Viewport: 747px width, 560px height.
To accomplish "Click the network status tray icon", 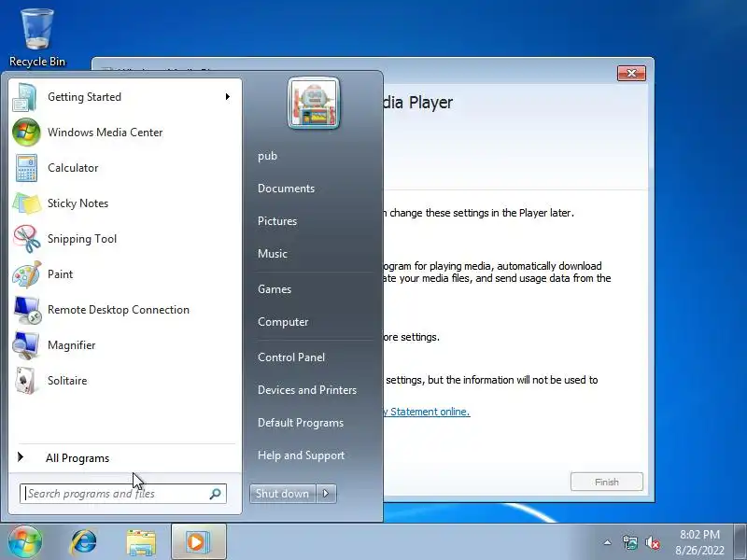I will 629,542.
